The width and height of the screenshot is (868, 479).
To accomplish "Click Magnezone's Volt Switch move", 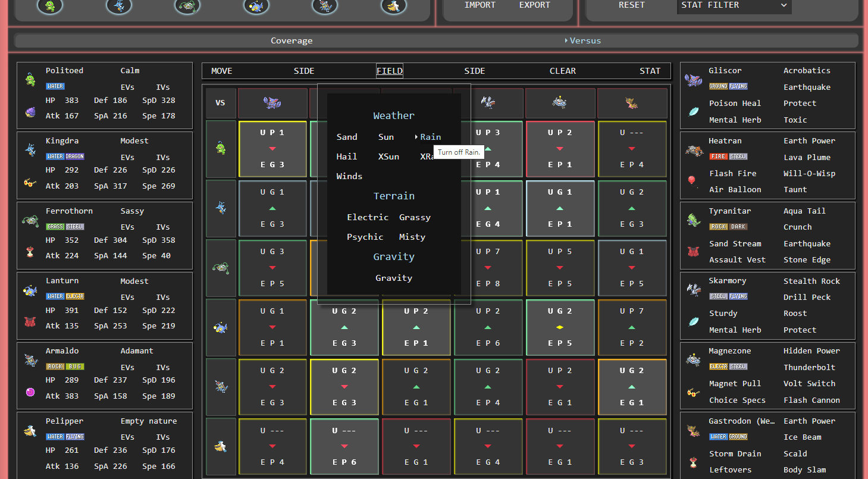I will click(x=809, y=383).
